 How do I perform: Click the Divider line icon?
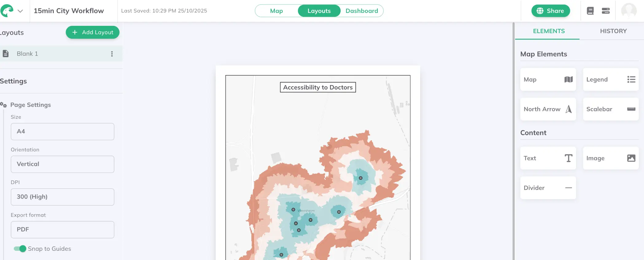(568, 188)
